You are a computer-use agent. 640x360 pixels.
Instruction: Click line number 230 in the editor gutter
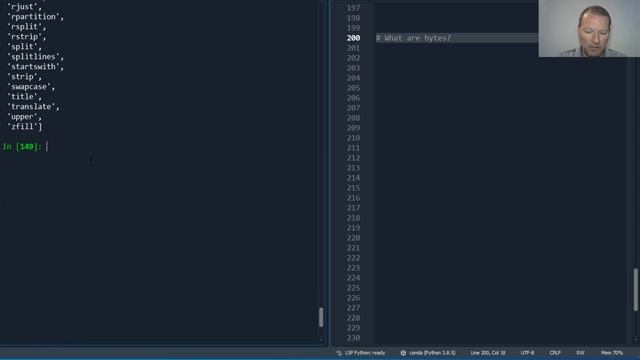point(353,338)
